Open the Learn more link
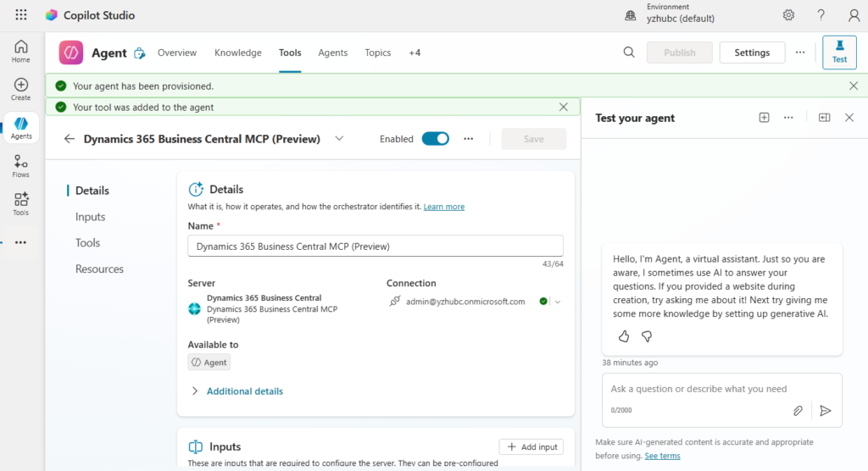The height and width of the screenshot is (471, 868). pos(444,207)
